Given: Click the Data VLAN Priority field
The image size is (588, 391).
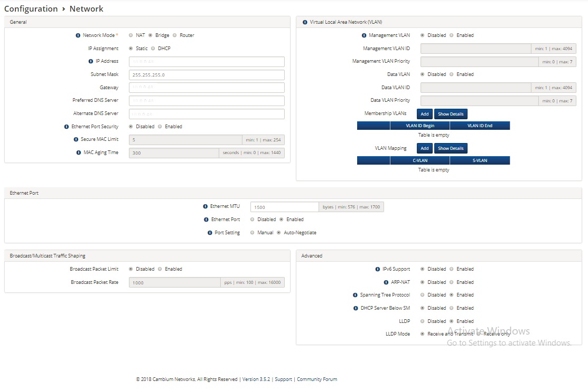Looking at the screenshot, I should [480, 101].
